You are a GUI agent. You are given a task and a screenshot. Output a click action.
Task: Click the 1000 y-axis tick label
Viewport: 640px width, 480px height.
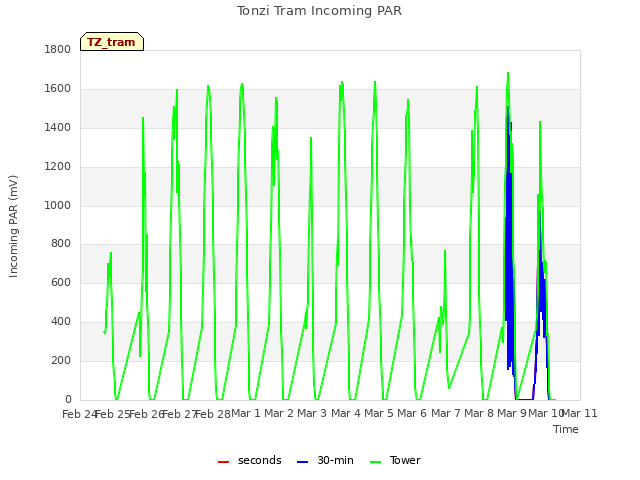point(58,205)
